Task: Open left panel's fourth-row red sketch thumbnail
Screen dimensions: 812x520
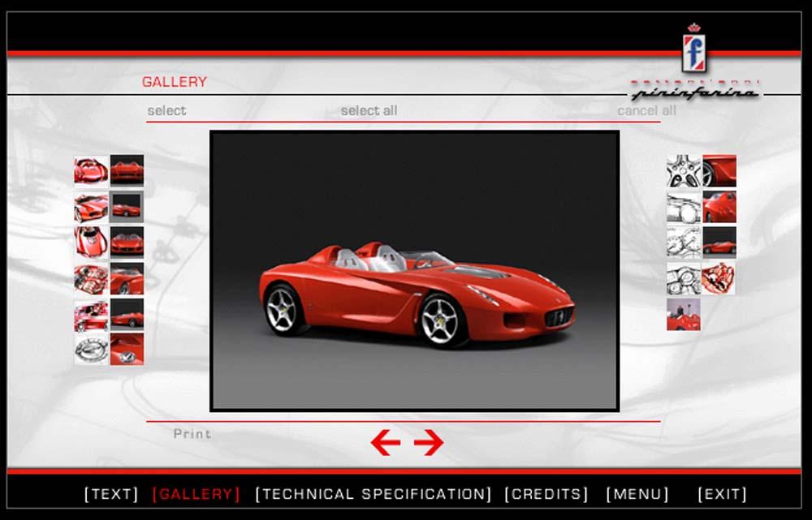Action: click(91, 279)
